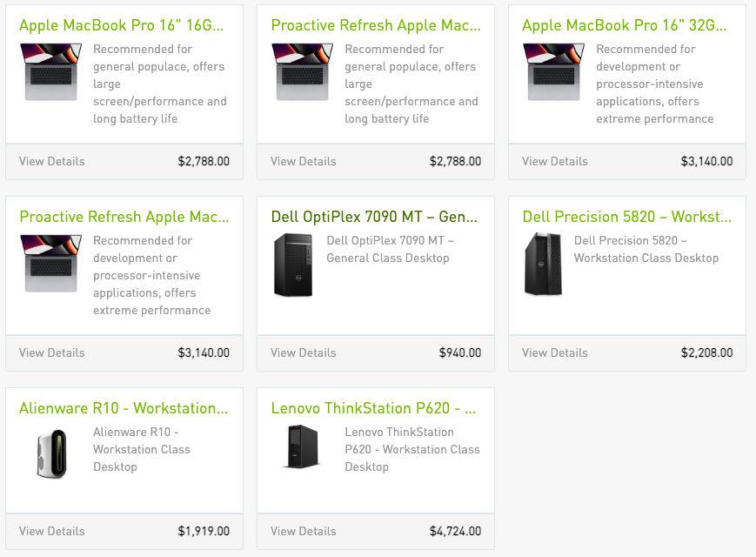Click the $3,140 Proactive Refresh Apple Mac title

point(124,217)
